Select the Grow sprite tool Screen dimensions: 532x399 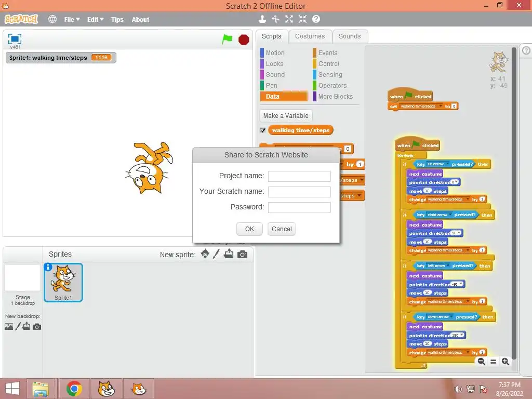click(289, 19)
